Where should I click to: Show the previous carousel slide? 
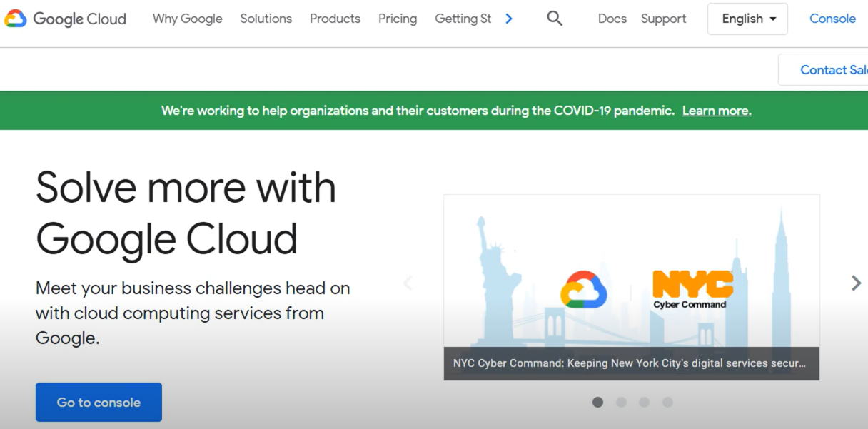(408, 283)
